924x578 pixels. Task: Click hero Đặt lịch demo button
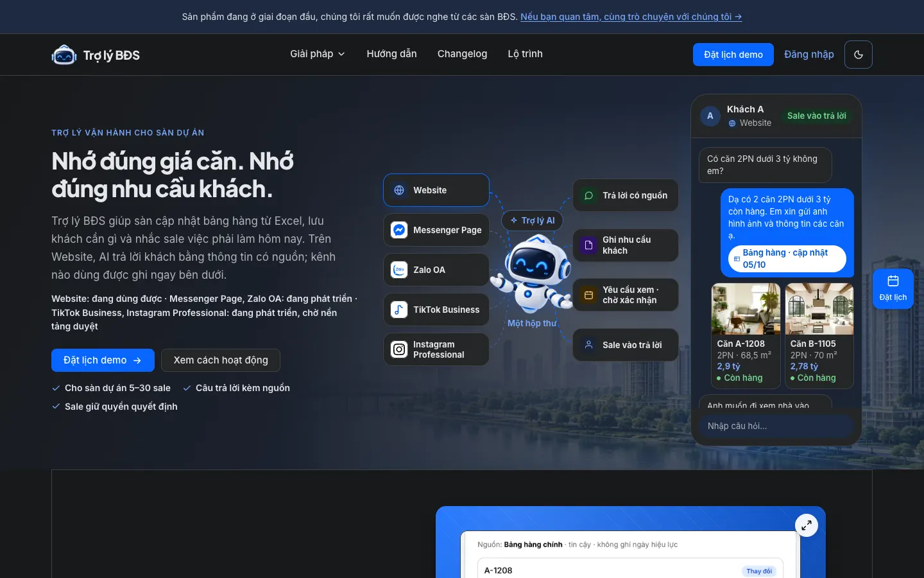103,360
